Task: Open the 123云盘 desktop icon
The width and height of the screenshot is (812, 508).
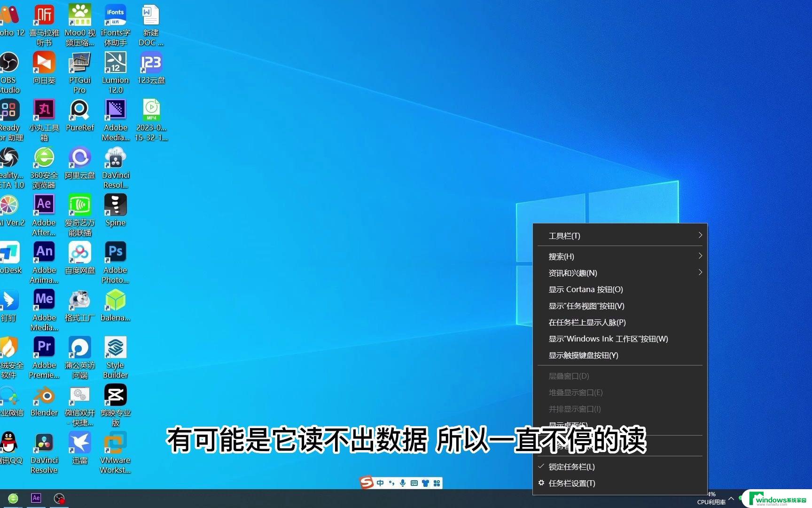Action: pyautogui.click(x=151, y=68)
